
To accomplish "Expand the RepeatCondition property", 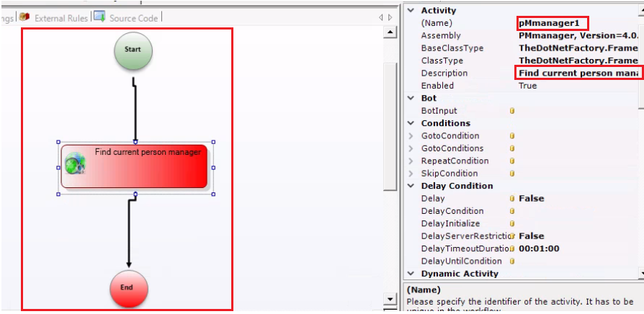I will (x=411, y=161).
